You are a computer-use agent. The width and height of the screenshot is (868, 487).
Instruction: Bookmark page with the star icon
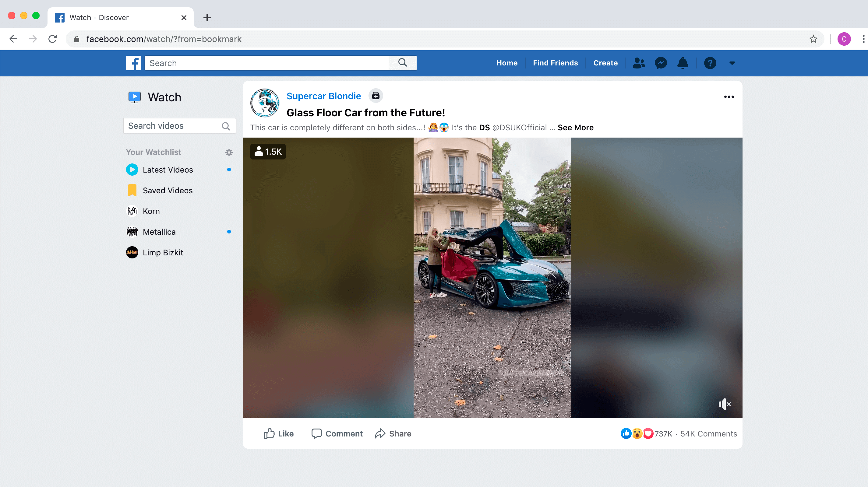[x=813, y=39]
